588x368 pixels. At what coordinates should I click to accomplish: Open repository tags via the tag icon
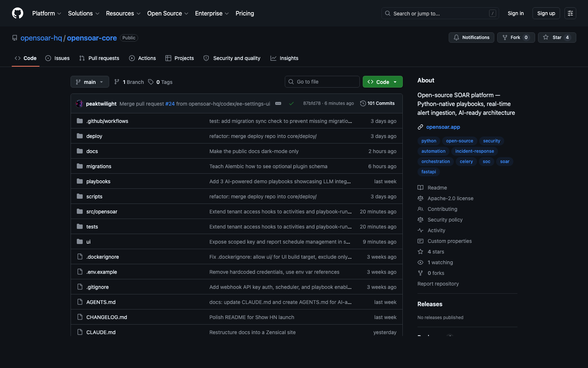pyautogui.click(x=151, y=82)
